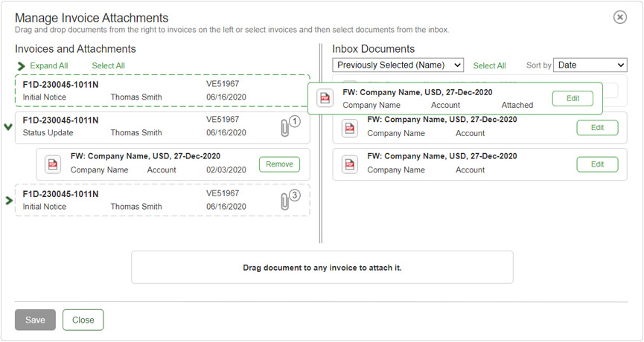Expand the last Initial Notice invoice
This screenshot has width=644, height=342.
(9, 201)
